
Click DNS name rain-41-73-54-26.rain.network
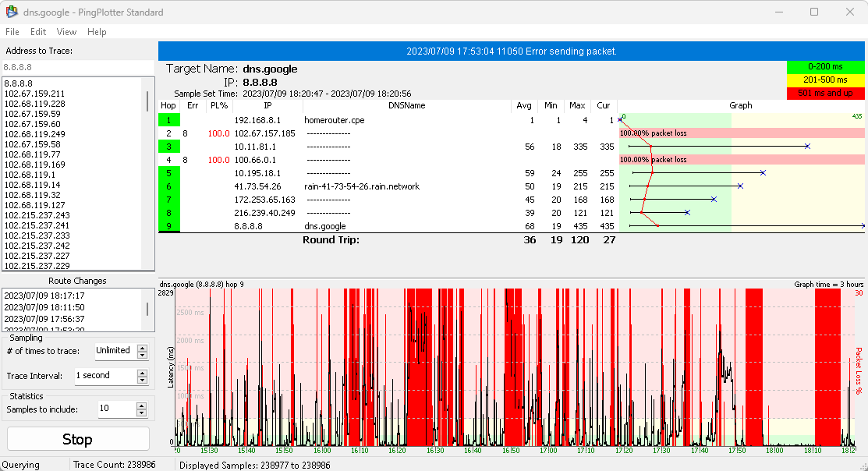click(362, 186)
